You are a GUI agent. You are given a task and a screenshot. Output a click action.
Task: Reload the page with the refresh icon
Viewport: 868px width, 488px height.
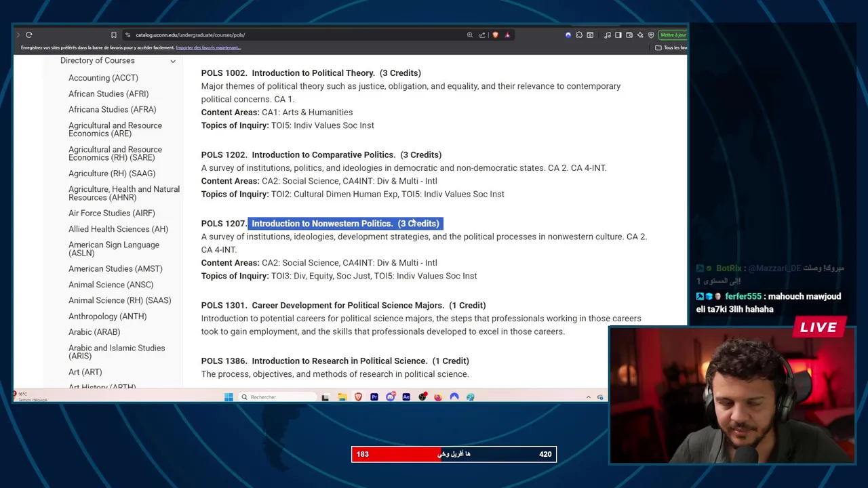pos(29,35)
